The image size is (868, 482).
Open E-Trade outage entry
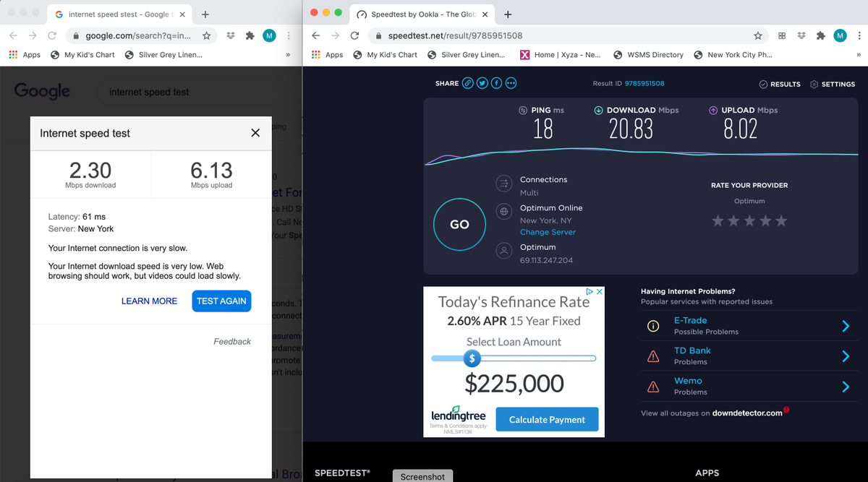tap(748, 326)
